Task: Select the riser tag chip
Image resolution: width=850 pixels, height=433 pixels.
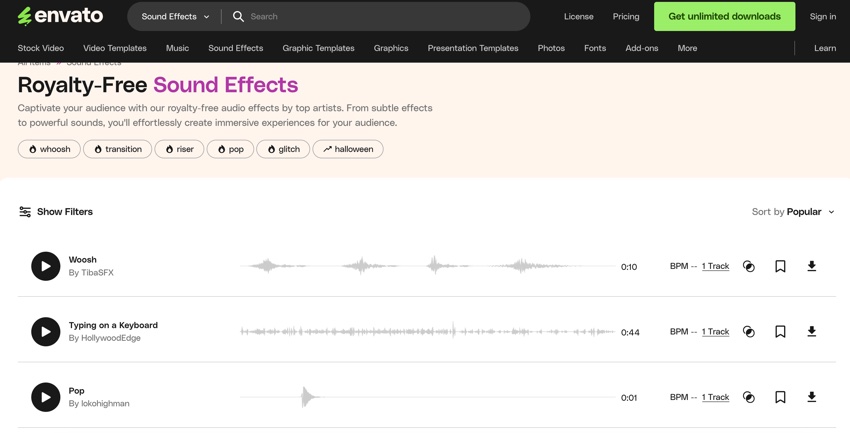Action: coord(179,149)
